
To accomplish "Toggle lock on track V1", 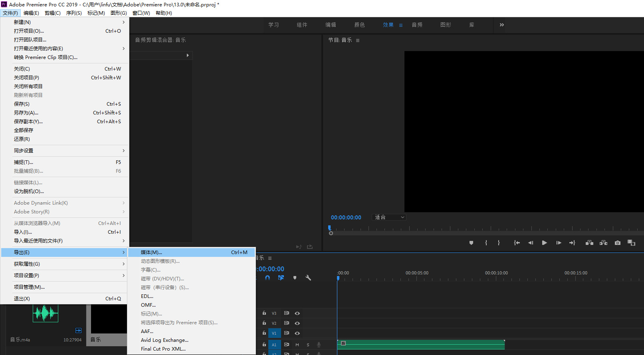I will [264, 333].
